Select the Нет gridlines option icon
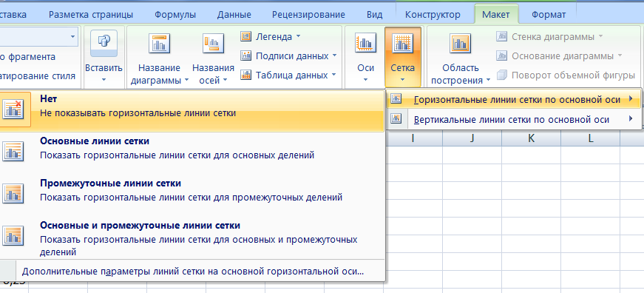This screenshot has height=293, width=644. [x=13, y=110]
